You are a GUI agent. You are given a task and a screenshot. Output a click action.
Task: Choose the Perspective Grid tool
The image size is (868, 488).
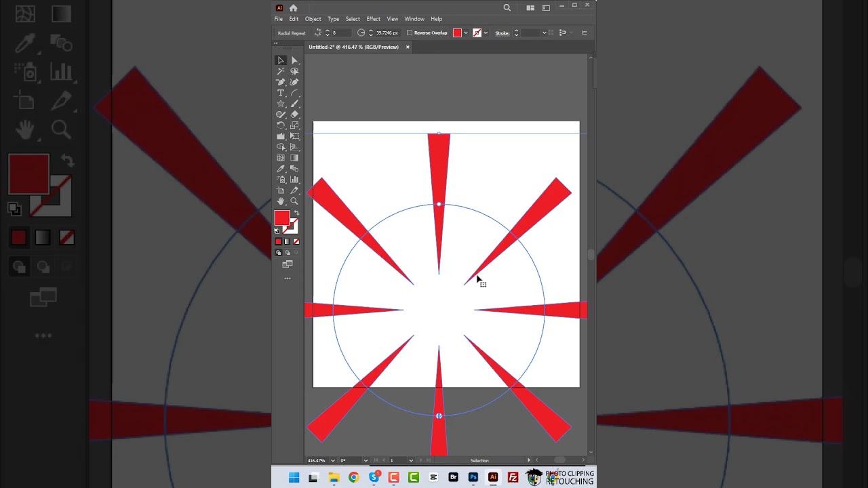(x=294, y=147)
